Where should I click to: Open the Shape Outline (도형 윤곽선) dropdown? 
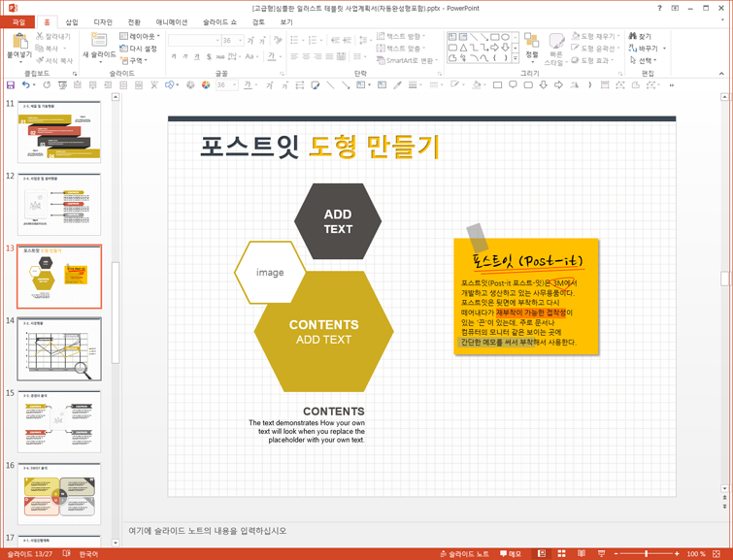click(x=595, y=49)
